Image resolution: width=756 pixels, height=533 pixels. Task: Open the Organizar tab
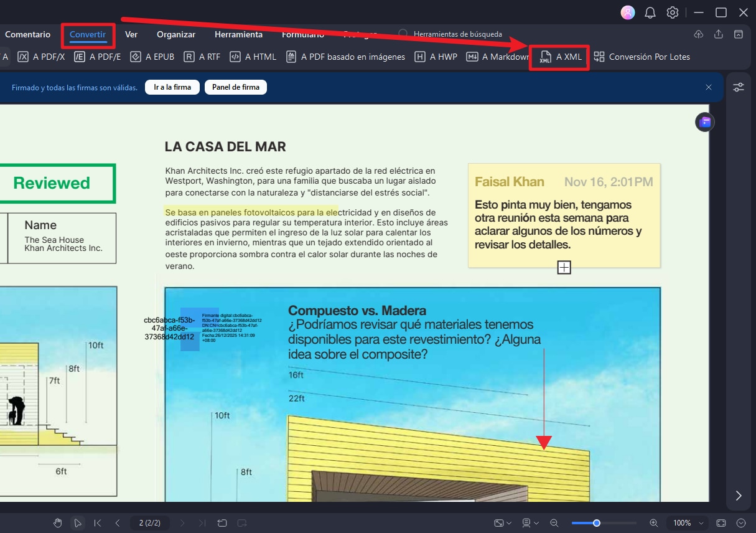point(176,34)
